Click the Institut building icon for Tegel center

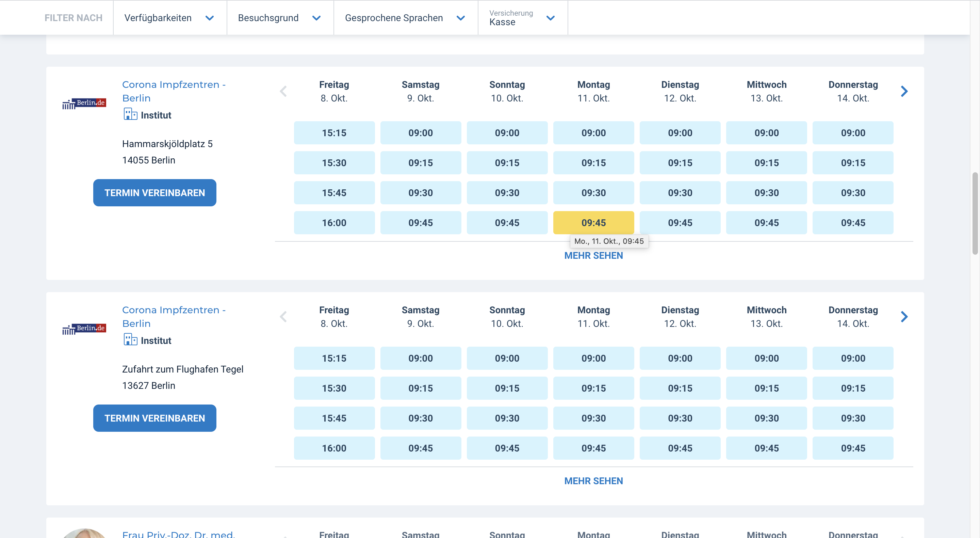click(x=130, y=339)
